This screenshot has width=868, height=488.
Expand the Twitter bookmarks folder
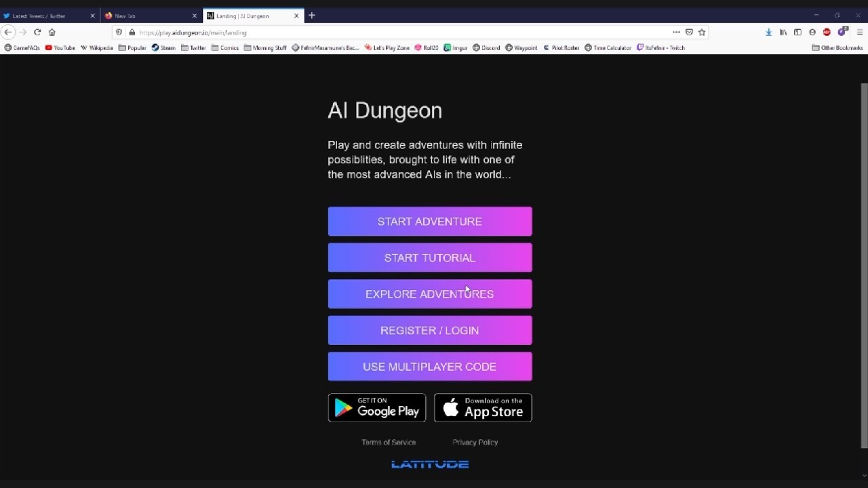(193, 48)
